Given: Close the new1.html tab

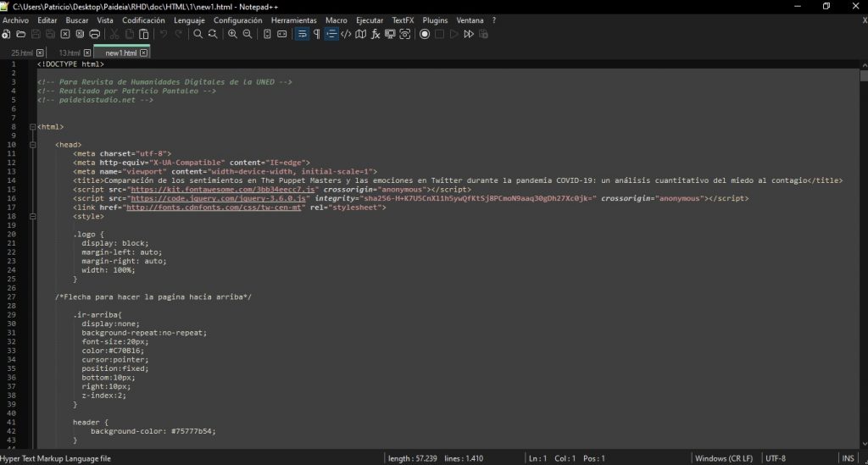Looking at the screenshot, I should point(143,53).
